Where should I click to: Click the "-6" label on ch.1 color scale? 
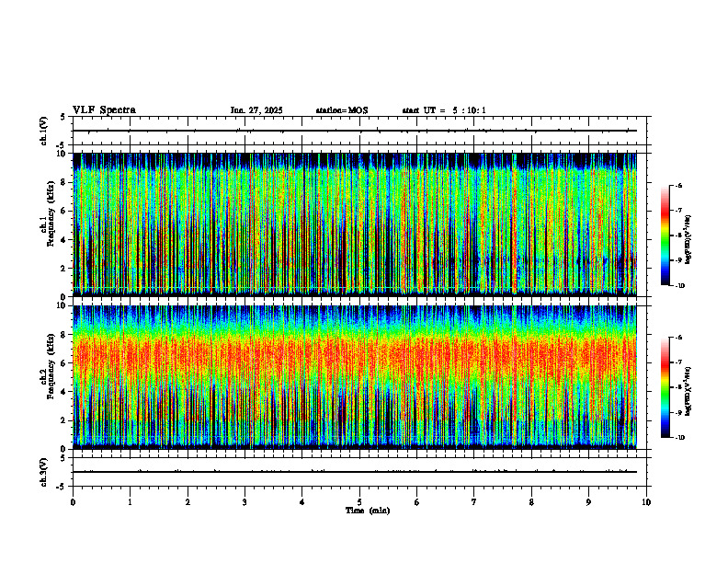(x=678, y=186)
